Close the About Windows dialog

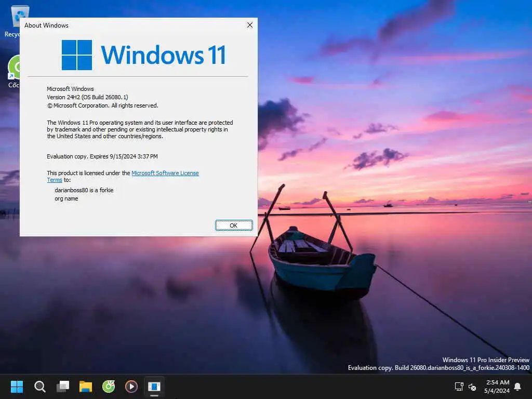point(250,25)
